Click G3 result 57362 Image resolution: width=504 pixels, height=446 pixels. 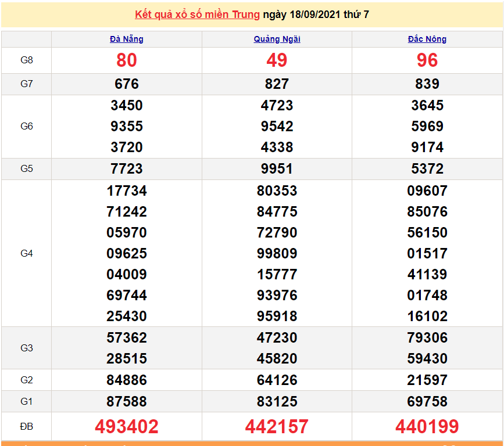(127, 337)
